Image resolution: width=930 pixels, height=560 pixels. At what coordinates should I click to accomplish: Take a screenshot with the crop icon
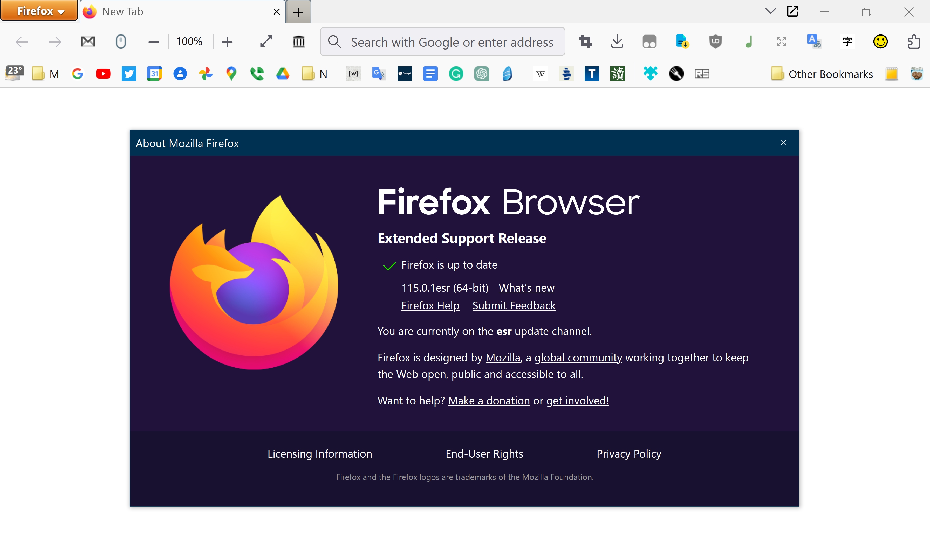point(585,41)
